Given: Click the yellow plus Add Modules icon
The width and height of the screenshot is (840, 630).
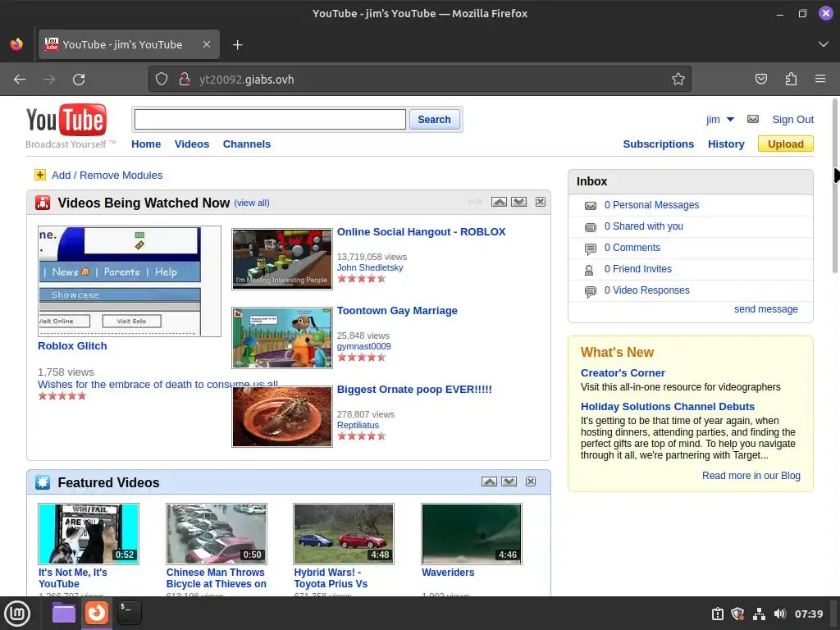Looking at the screenshot, I should (x=40, y=175).
